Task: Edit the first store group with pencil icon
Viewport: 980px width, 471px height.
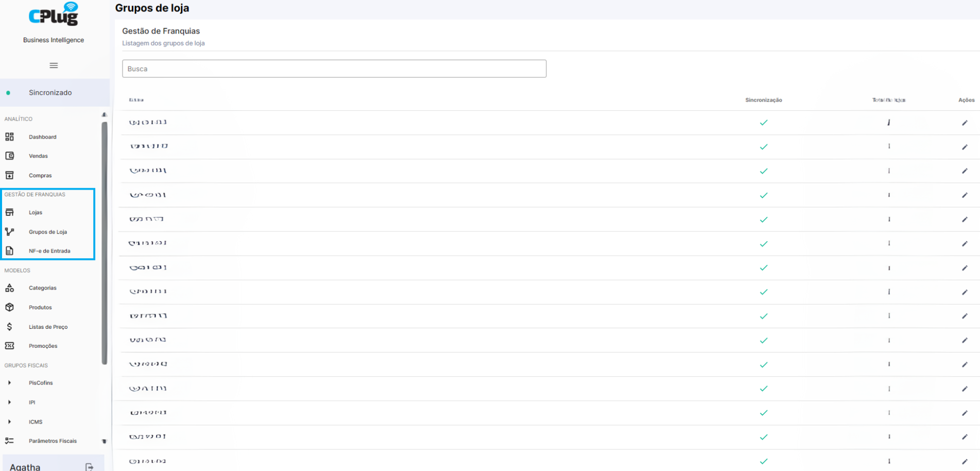Action: pyautogui.click(x=965, y=123)
